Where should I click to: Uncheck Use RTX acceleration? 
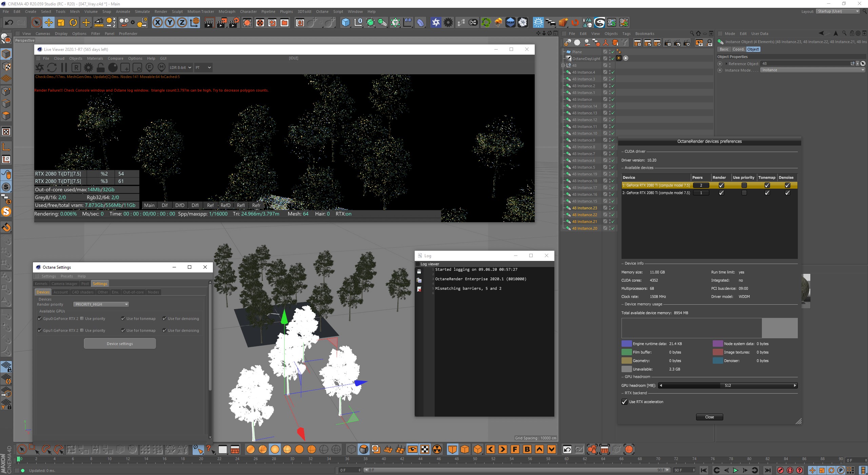(x=625, y=402)
